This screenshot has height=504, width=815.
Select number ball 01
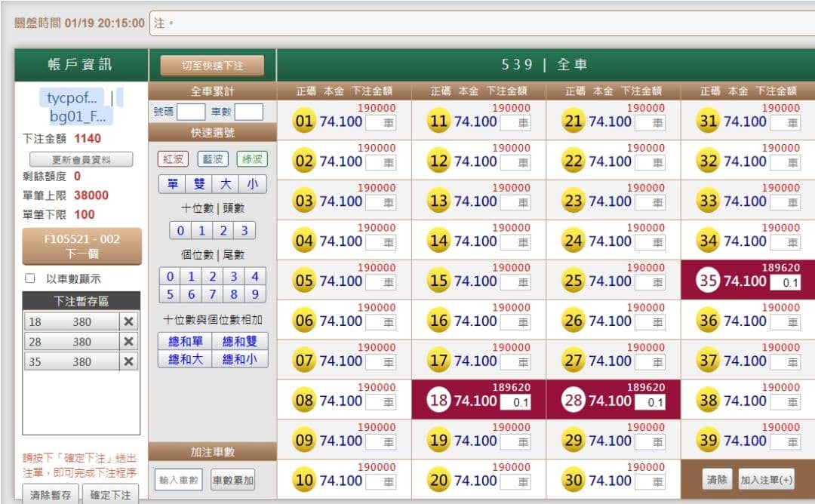point(304,121)
